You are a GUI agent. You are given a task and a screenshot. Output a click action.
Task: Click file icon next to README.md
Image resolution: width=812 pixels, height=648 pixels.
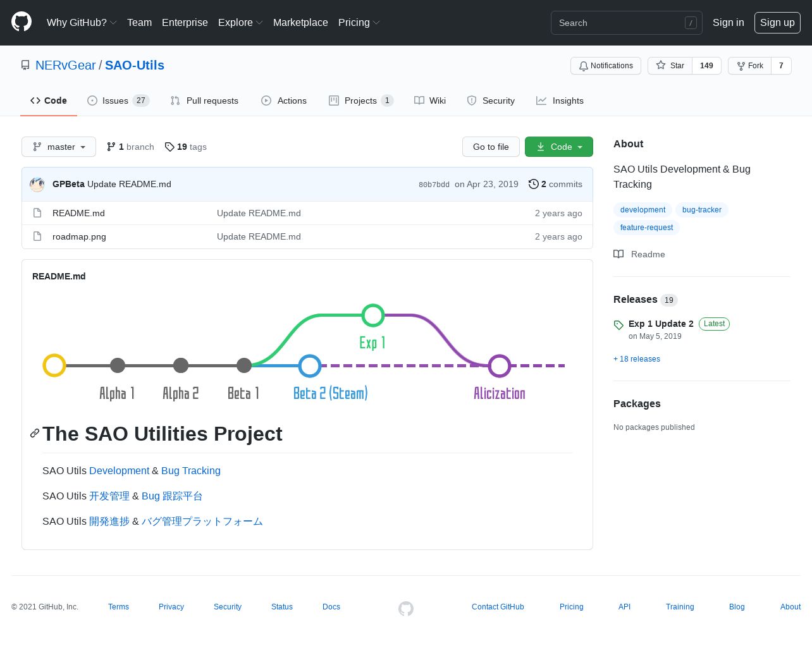pyautogui.click(x=37, y=213)
